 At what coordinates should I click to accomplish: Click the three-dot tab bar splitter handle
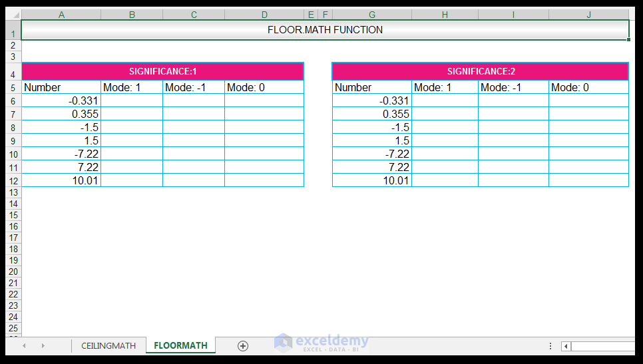click(x=550, y=347)
